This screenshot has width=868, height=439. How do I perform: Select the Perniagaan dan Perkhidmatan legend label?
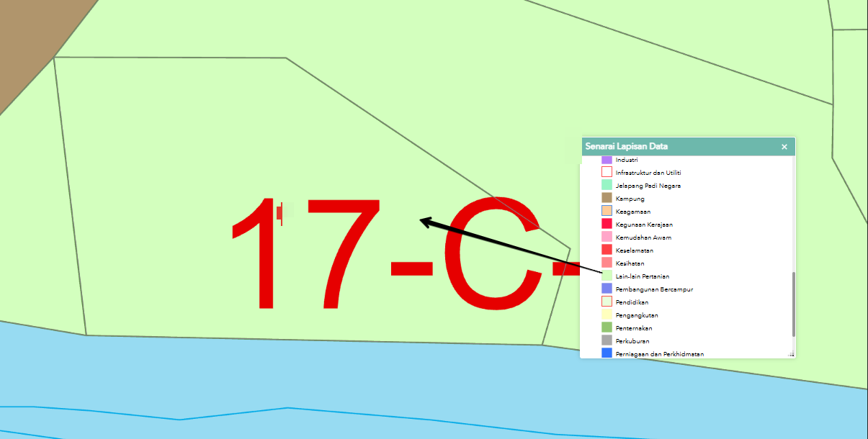tap(660, 354)
